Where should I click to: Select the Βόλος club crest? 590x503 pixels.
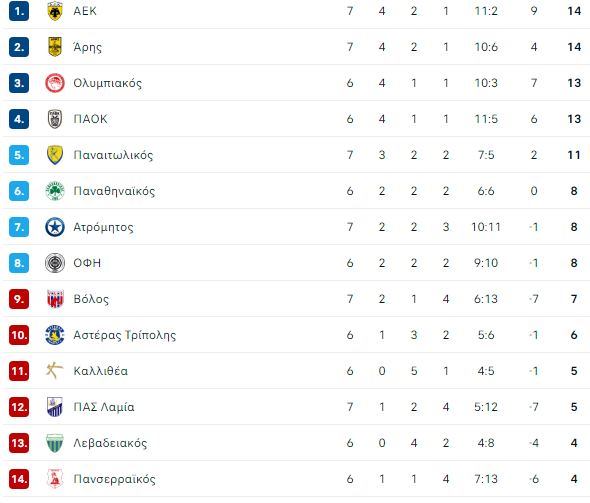click(55, 299)
